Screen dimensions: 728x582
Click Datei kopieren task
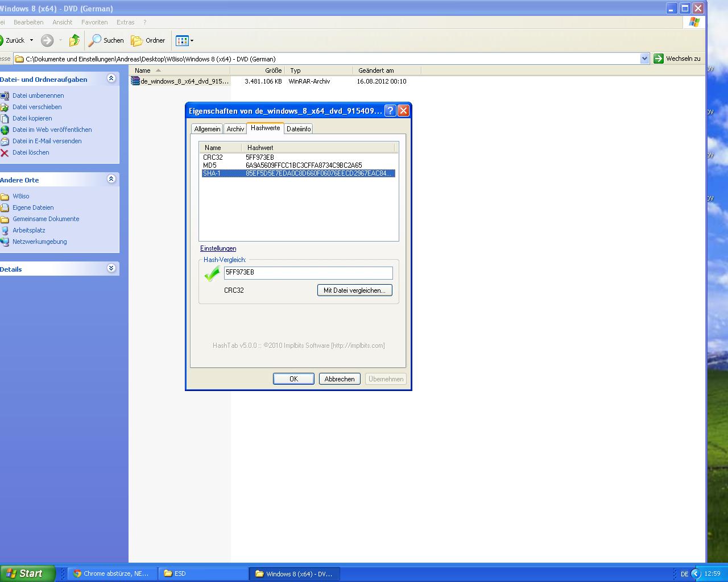point(32,118)
